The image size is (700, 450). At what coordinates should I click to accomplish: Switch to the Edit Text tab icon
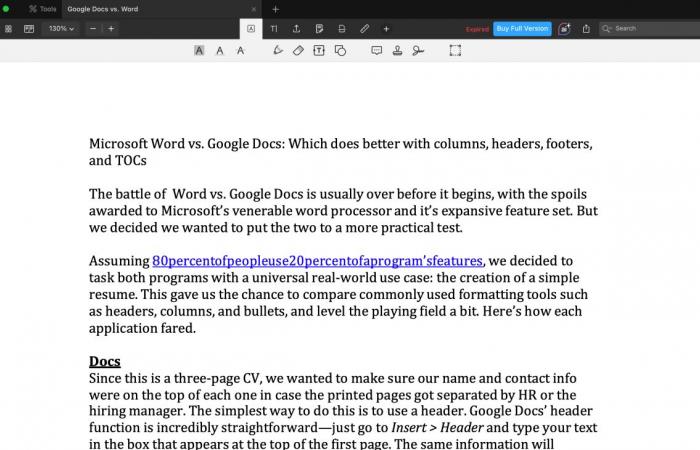[x=274, y=29]
